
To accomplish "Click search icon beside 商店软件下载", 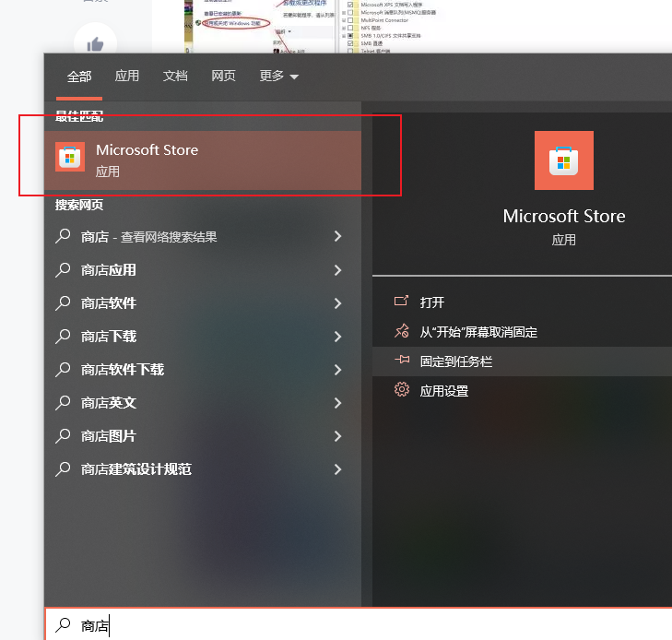I will (x=63, y=369).
